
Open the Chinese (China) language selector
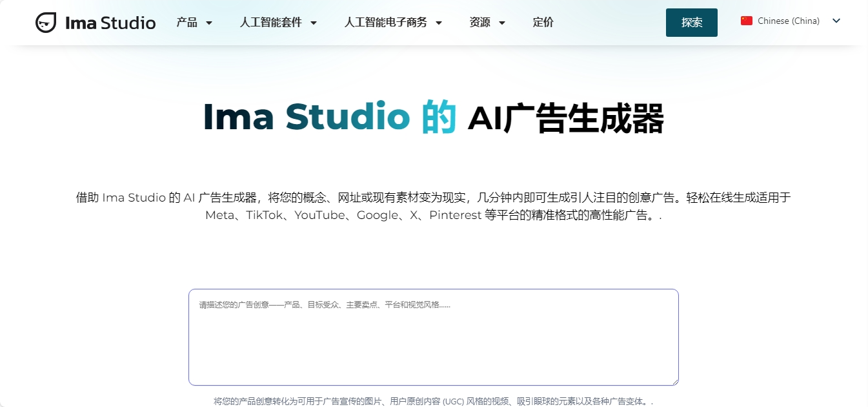[x=791, y=21]
